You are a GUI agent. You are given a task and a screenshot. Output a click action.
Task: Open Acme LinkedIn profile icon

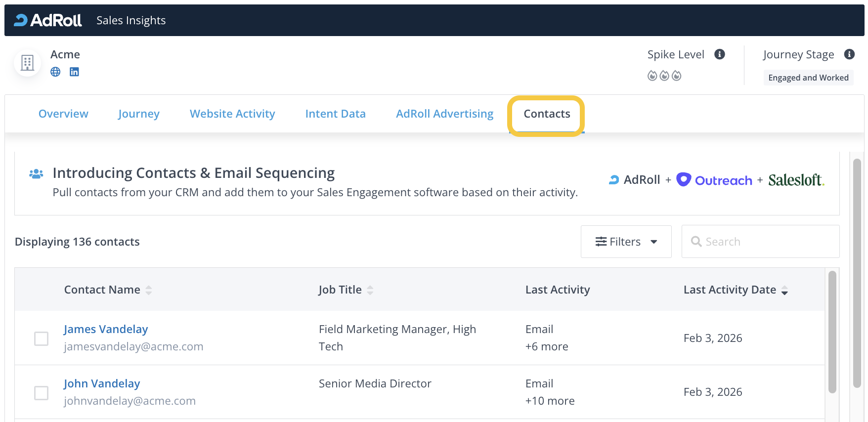[x=74, y=72]
